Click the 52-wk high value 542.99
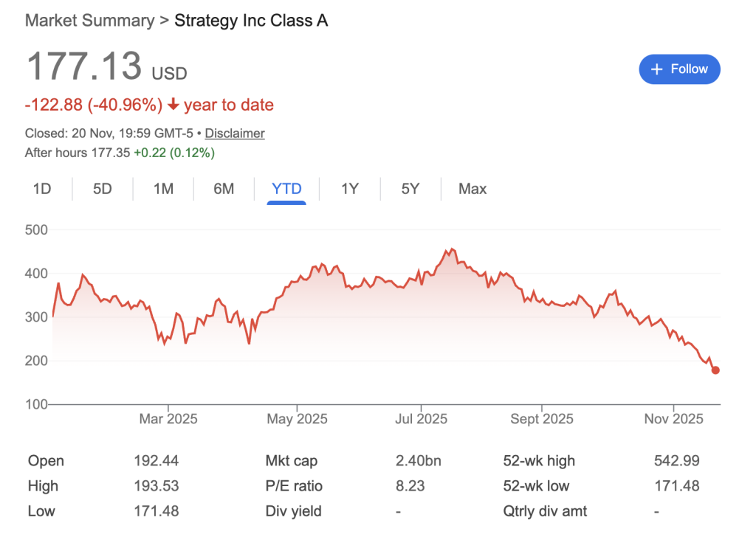This screenshot has width=756, height=537. click(676, 461)
